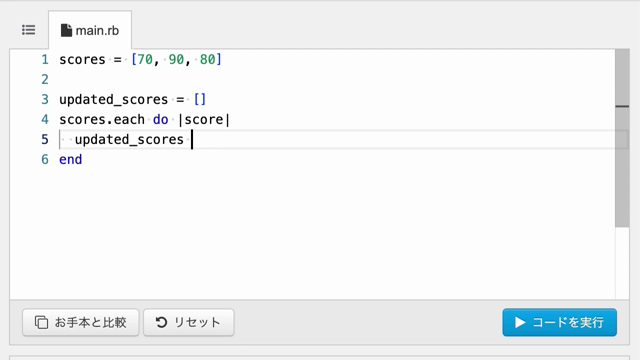Click the empty array brackets on line 3

click(200, 100)
